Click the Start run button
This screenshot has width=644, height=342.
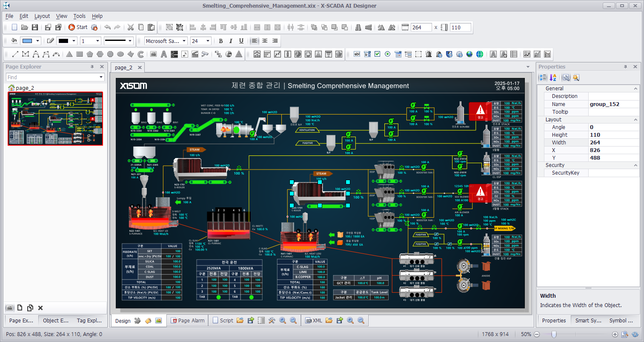coord(78,27)
